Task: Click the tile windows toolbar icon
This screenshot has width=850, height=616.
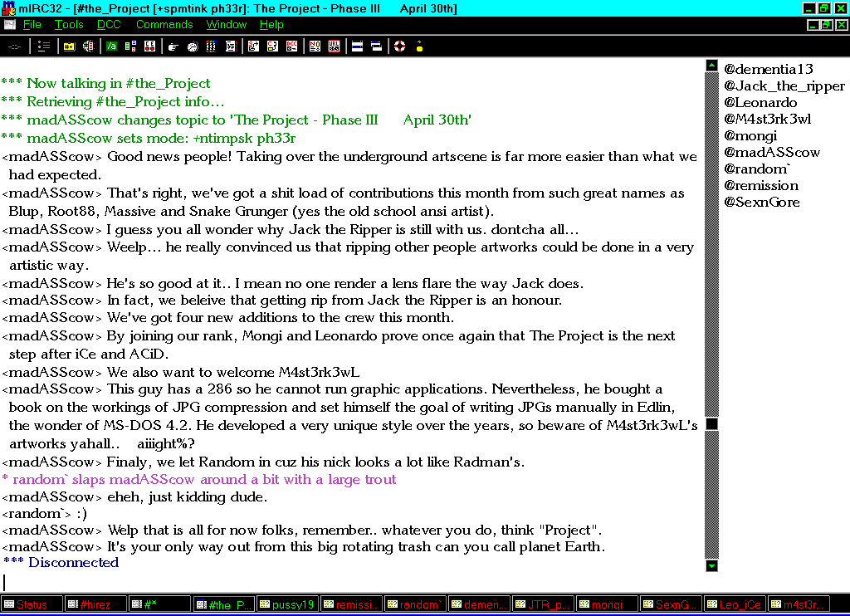Action: click(x=357, y=46)
